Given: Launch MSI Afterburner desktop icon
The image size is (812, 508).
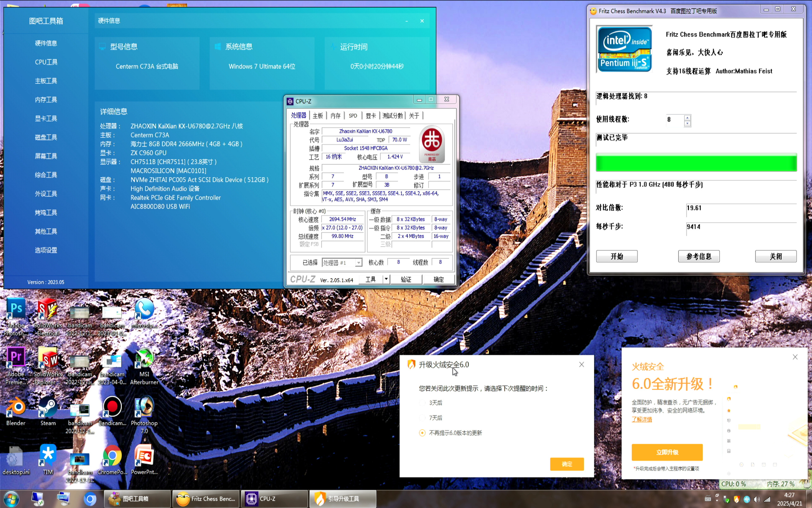Looking at the screenshot, I should click(144, 366).
